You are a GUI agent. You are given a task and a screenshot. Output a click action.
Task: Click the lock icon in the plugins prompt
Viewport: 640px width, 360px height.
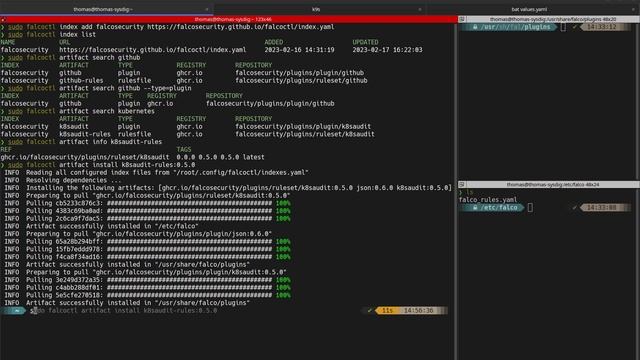click(475, 27)
